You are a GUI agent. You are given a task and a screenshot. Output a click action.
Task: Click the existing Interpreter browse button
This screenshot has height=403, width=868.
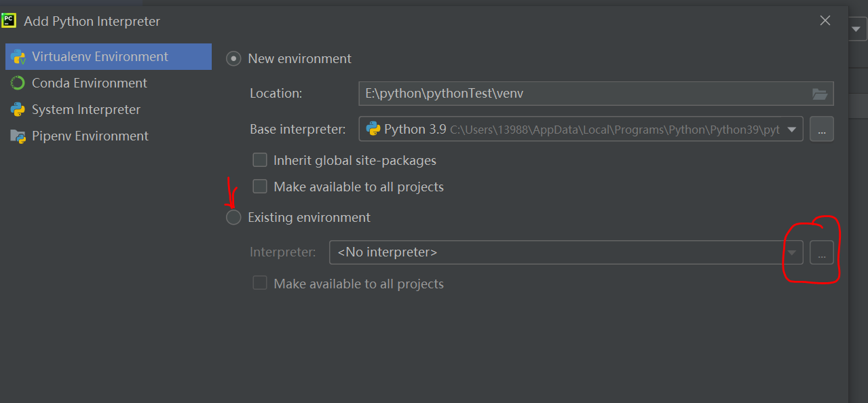(x=822, y=252)
